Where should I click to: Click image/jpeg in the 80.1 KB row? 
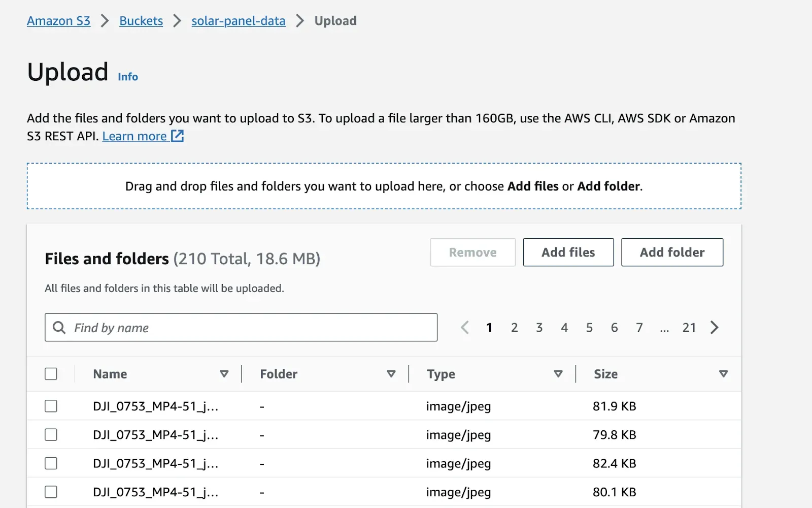tap(459, 492)
